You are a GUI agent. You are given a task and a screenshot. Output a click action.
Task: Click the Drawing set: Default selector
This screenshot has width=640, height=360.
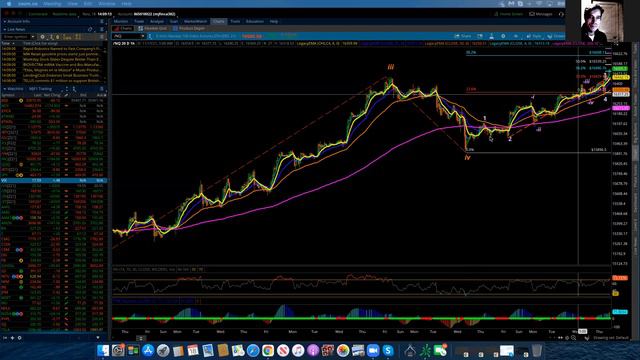click(611, 338)
